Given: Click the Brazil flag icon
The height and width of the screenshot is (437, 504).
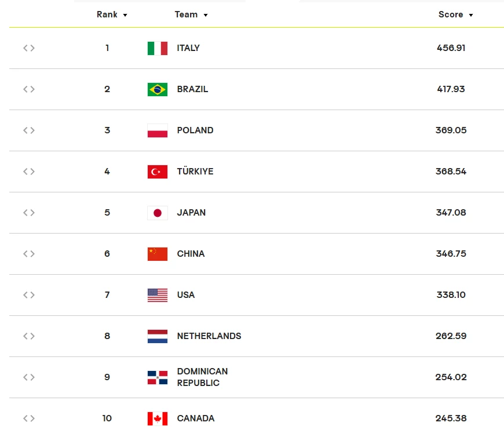Looking at the screenshot, I should 158,89.
